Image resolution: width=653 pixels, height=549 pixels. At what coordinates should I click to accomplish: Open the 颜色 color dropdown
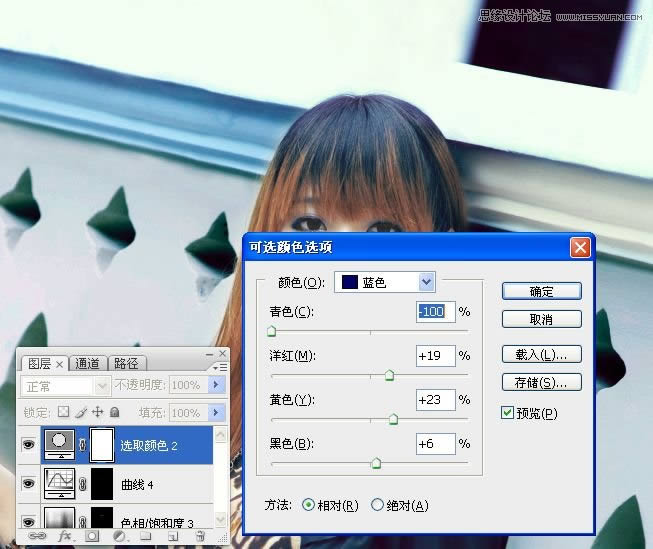[427, 282]
